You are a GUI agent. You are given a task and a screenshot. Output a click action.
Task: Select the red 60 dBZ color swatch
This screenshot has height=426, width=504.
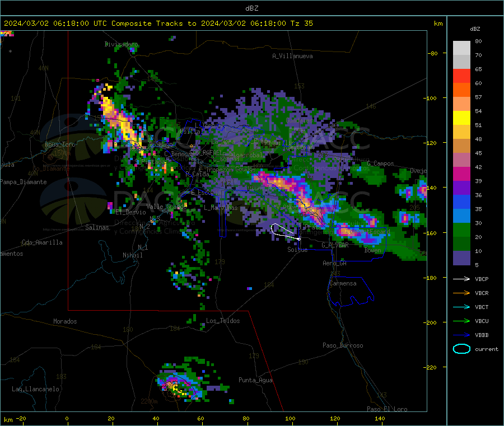[x=461, y=76]
